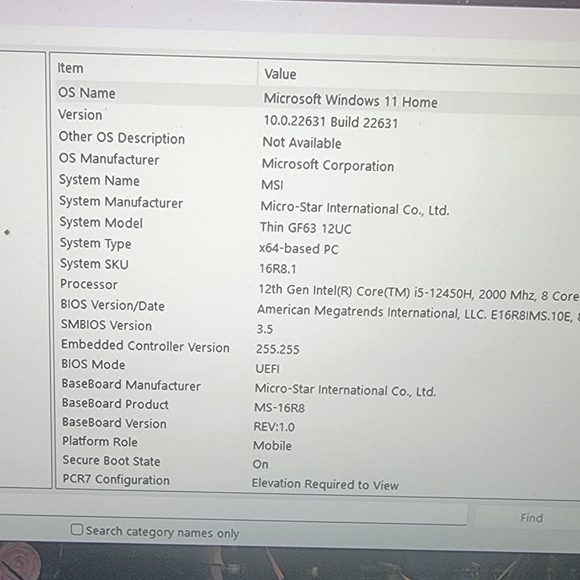The image size is (580, 580).
Task: Select the BIOS Version/Date row
Action: (x=112, y=305)
